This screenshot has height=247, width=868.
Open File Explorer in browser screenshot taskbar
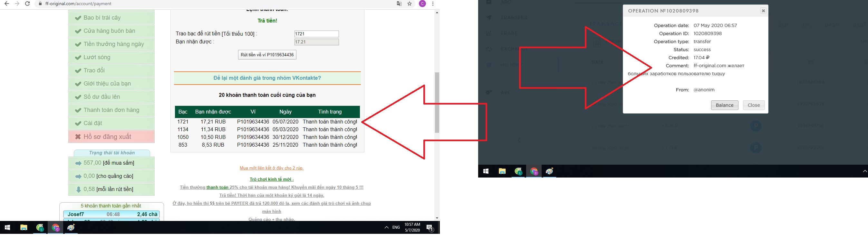(x=24, y=228)
